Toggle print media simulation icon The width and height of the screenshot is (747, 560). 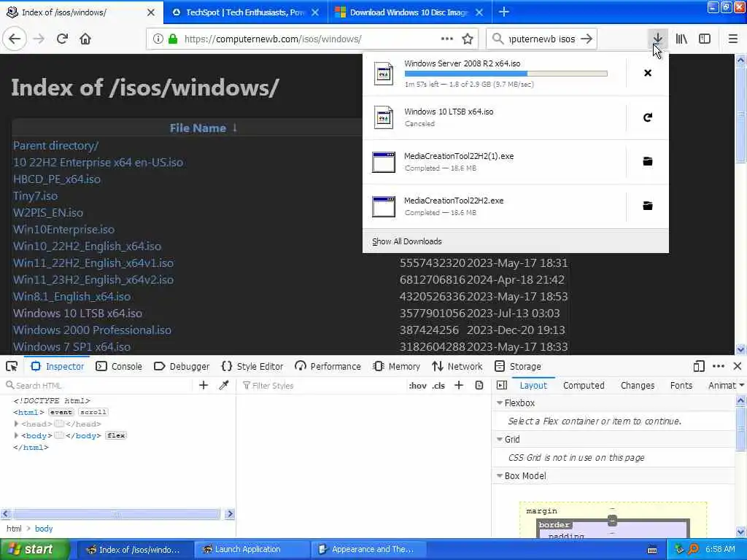[479, 385]
